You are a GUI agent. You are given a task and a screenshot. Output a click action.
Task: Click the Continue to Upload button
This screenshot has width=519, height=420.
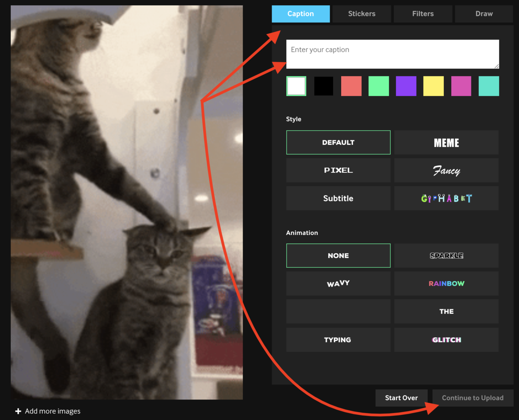(472, 398)
